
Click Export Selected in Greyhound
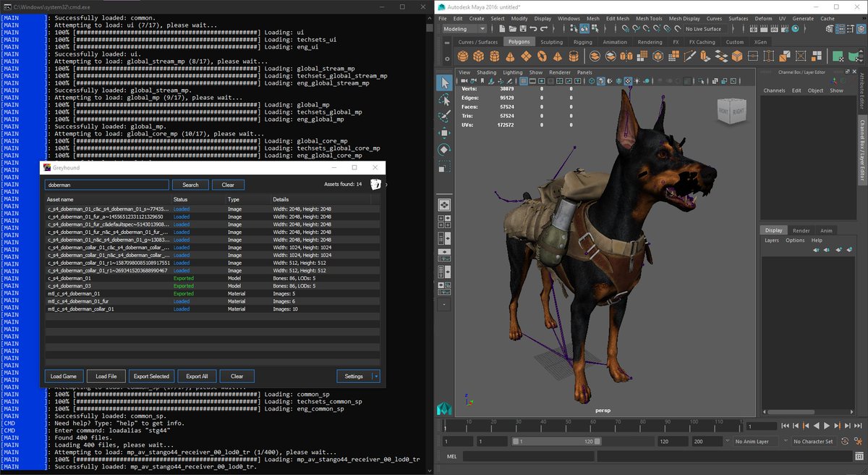(x=151, y=376)
